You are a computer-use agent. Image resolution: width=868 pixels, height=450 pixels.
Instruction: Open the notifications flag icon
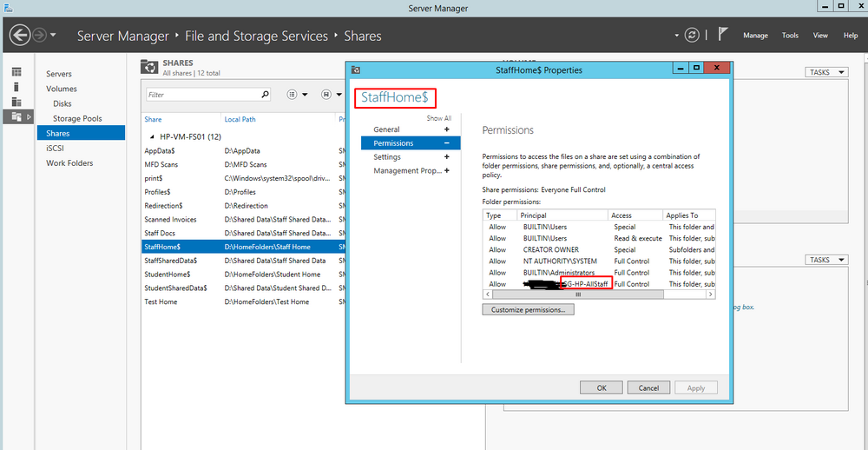722,35
